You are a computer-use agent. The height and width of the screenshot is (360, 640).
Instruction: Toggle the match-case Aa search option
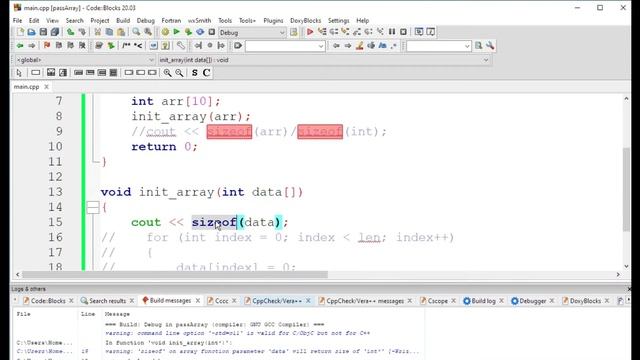(382, 46)
